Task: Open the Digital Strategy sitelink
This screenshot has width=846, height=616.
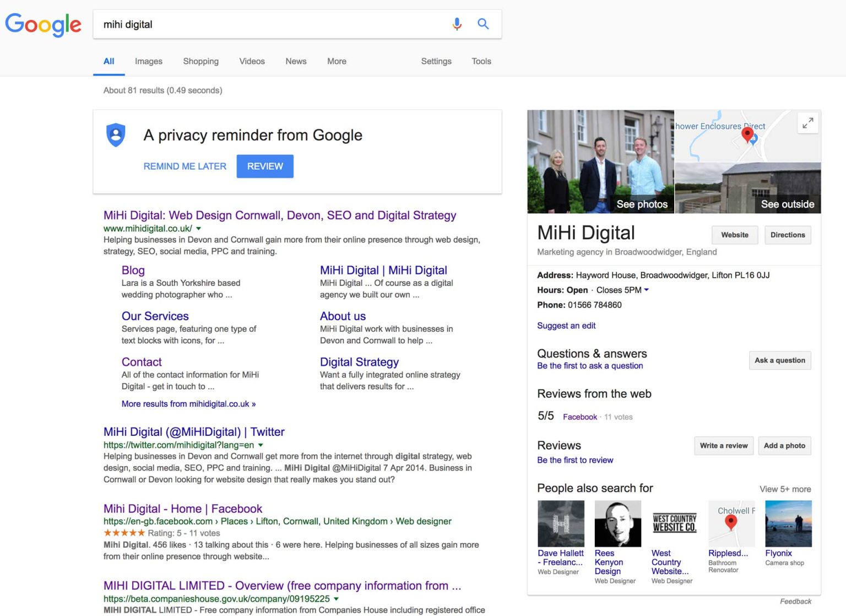Action: tap(359, 362)
